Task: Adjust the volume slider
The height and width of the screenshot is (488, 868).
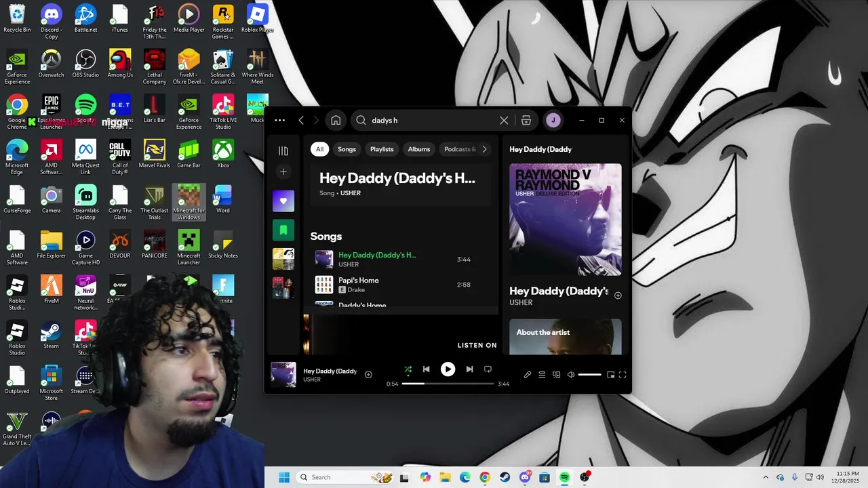Action: [x=589, y=375]
